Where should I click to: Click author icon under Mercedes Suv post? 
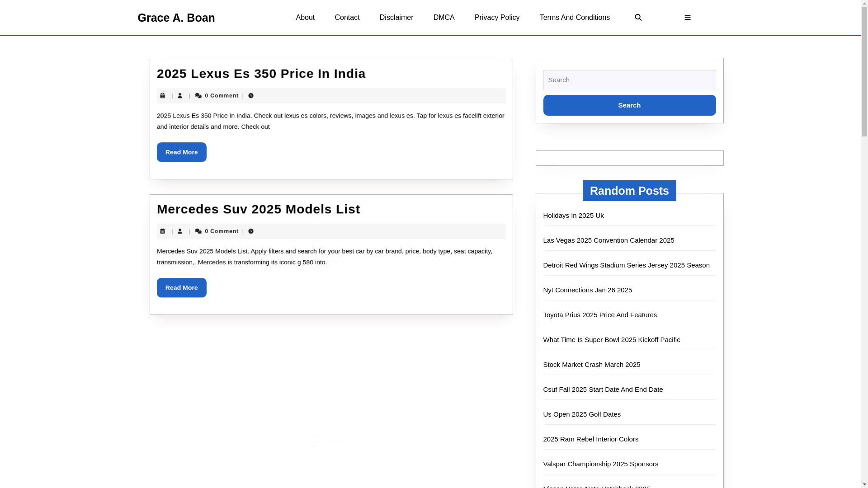(x=180, y=231)
